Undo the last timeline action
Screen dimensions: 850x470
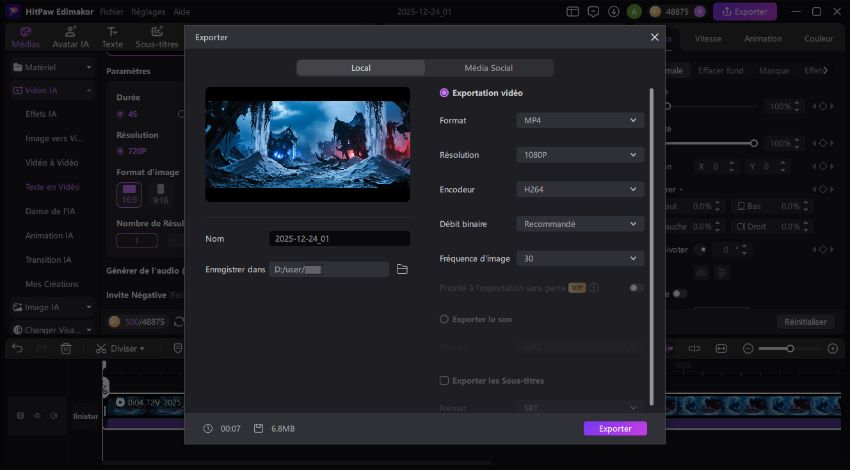pos(16,349)
